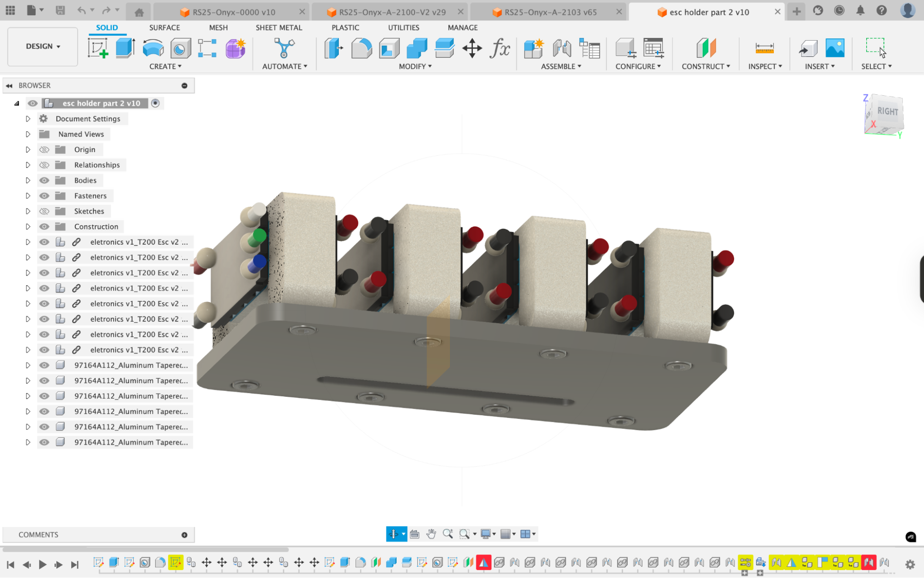Open the INSERT menu label
Screen dimensions: 924x578
(x=820, y=67)
